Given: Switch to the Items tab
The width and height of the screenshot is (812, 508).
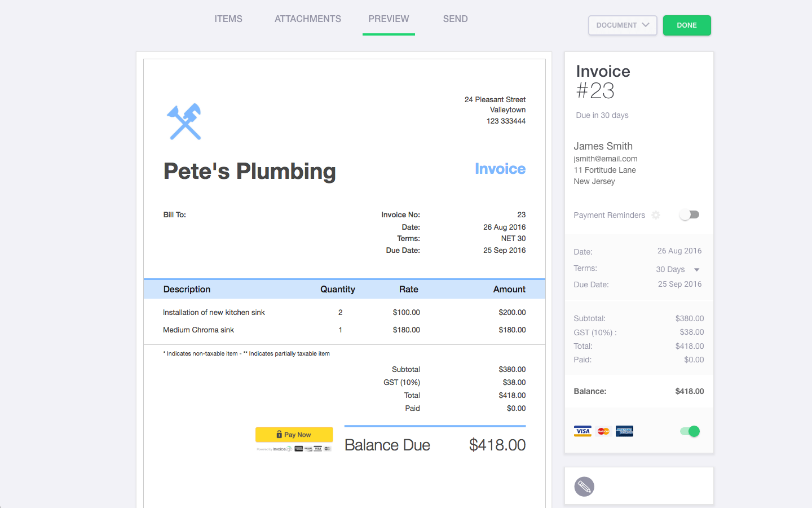Looking at the screenshot, I should [228, 19].
